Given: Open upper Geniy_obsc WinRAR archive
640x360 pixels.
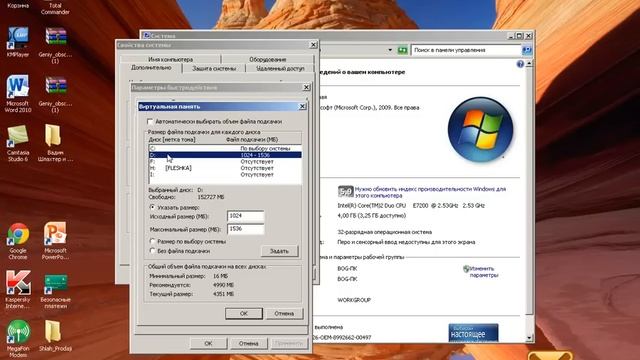Looking at the screenshot, I should [56, 45].
